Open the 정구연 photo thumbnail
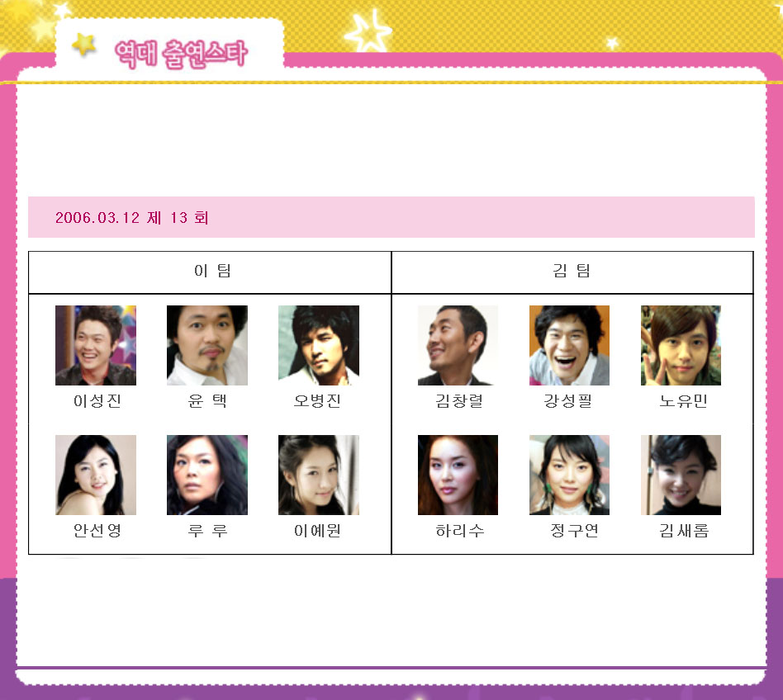The width and height of the screenshot is (783, 700). click(569, 475)
